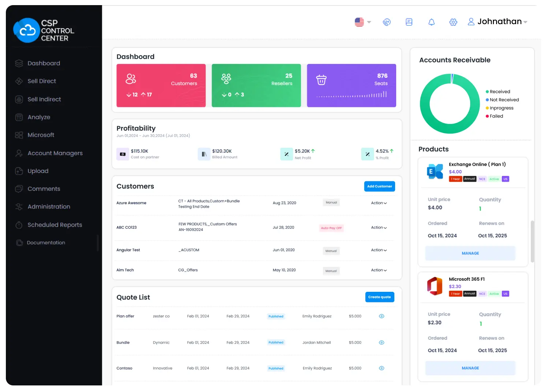This screenshot has width=547, height=392.
Task: Expand the language flag dropdown
Action: [363, 22]
